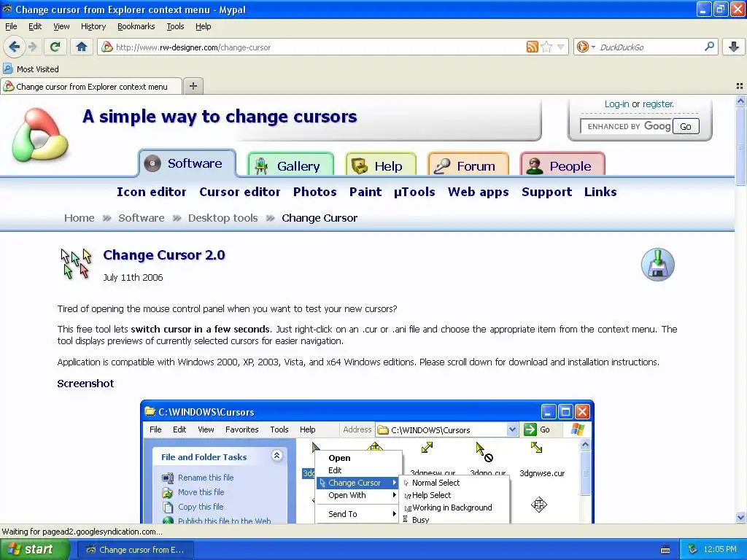Click the page scrollbar down arrow

click(x=740, y=518)
